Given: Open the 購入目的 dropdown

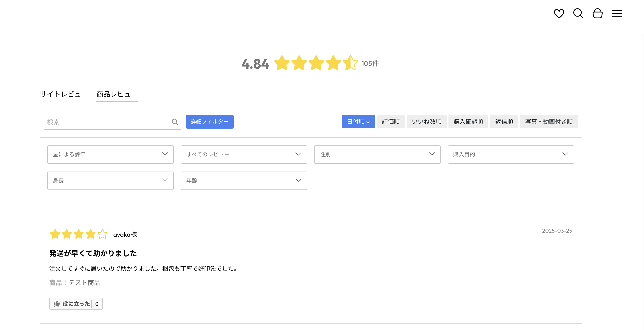Looking at the screenshot, I should click(510, 154).
